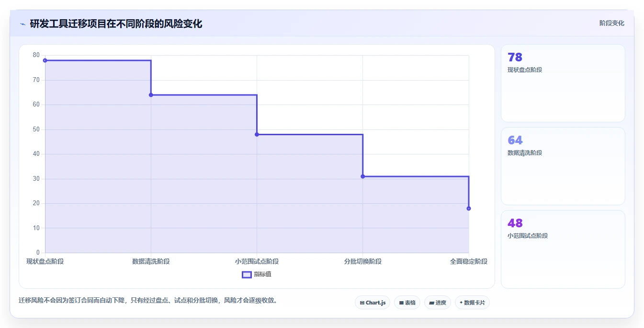Click the 分批切换阶段 x-axis label

tap(362, 261)
